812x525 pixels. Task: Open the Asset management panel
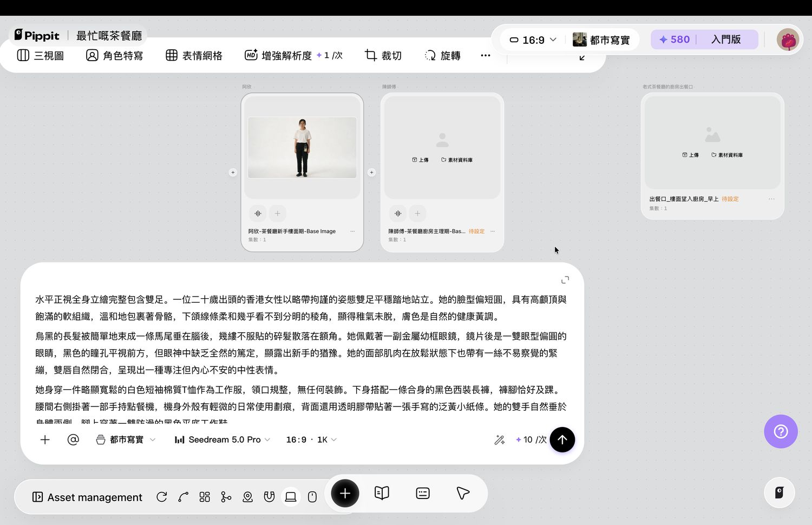[x=87, y=497]
